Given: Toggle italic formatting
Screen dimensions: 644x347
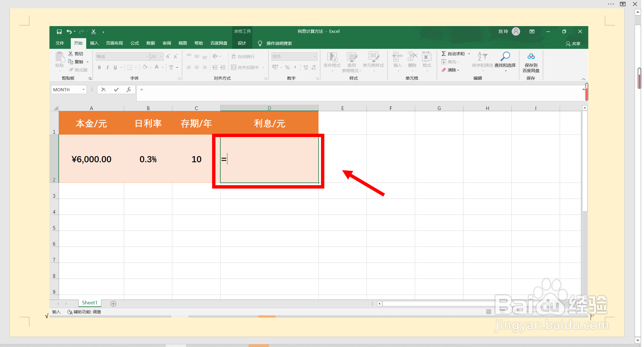Looking at the screenshot, I should [x=107, y=67].
